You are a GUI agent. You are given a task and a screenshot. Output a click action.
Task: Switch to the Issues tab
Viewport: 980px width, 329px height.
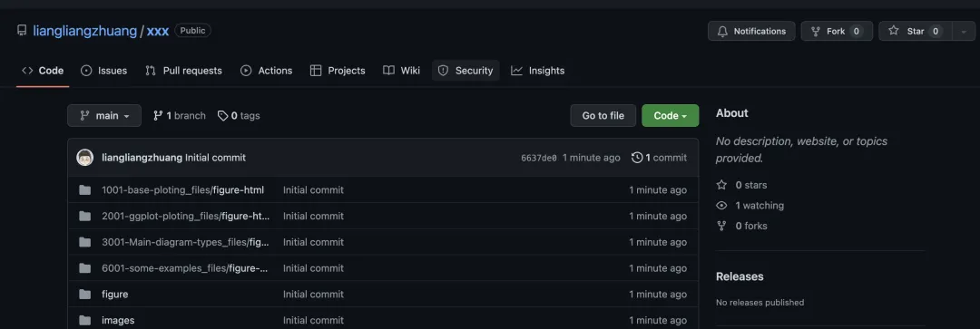[103, 71]
